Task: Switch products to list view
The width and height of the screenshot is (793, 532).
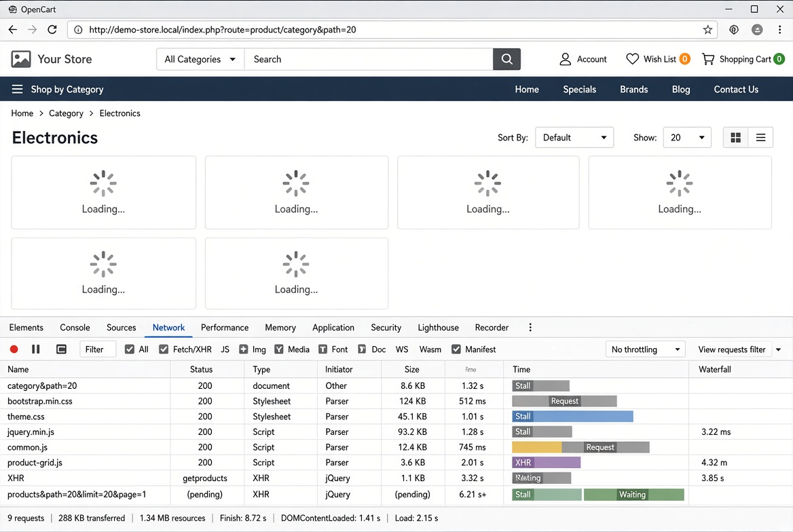Action: [x=760, y=138]
